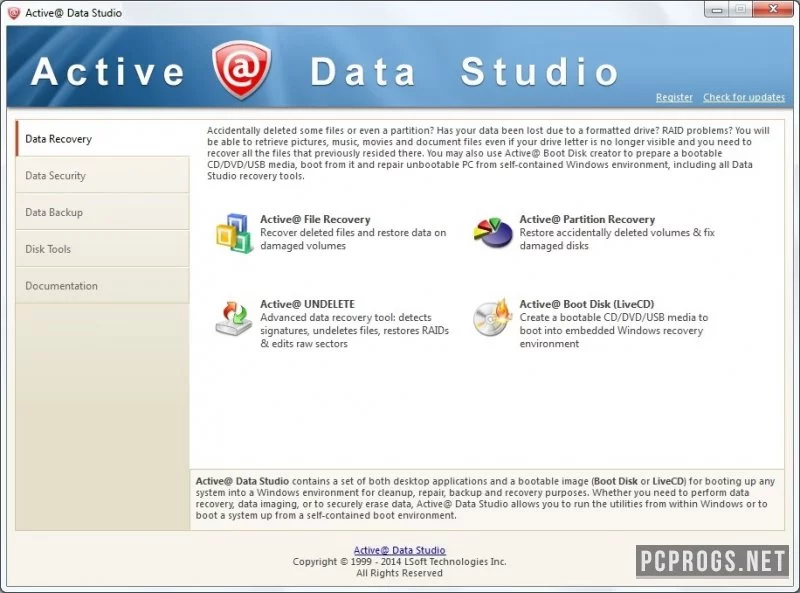Click the 'Restore accidentally deleted volumes' description
Screen dimensions: 800x593
(617, 239)
